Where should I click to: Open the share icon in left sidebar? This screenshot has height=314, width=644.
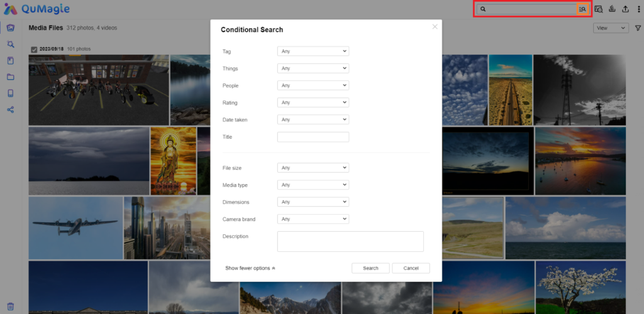point(11,110)
